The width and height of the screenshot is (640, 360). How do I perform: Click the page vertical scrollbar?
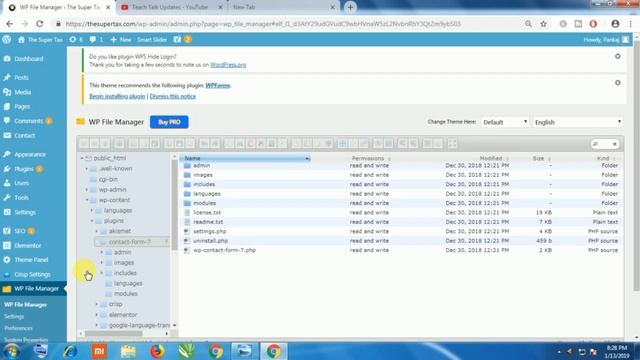coord(636,167)
